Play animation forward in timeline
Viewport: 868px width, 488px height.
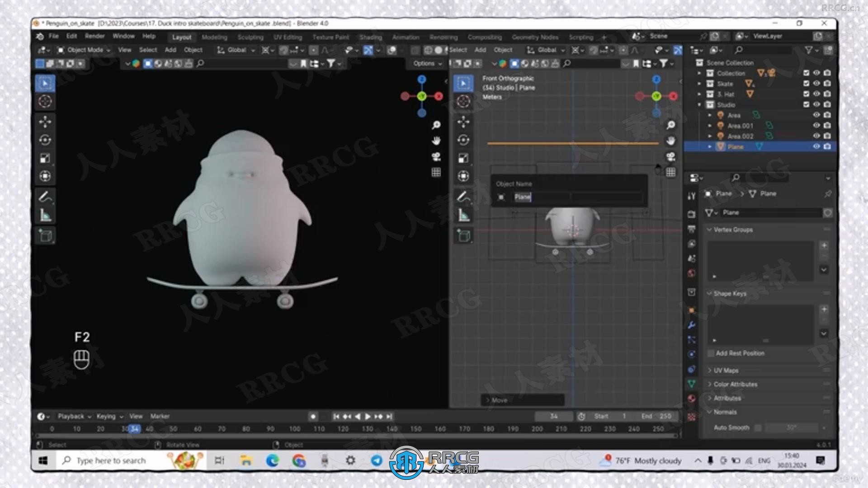click(x=368, y=417)
